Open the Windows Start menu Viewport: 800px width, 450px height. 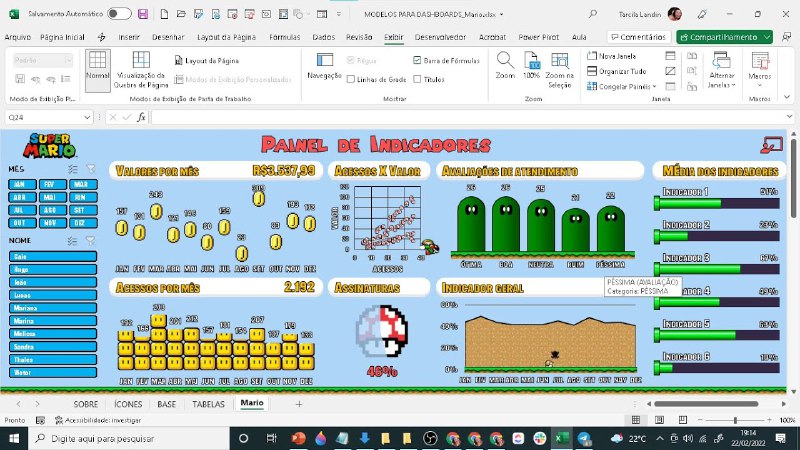coord(14,438)
